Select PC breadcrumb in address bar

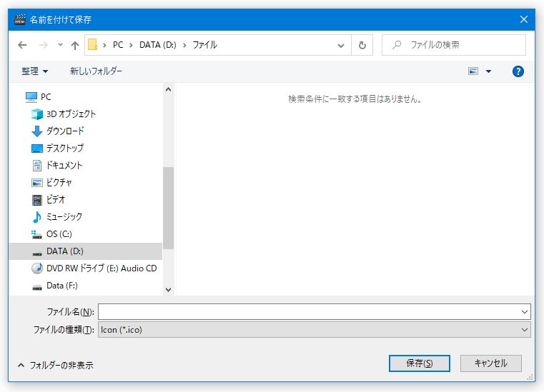pos(118,45)
